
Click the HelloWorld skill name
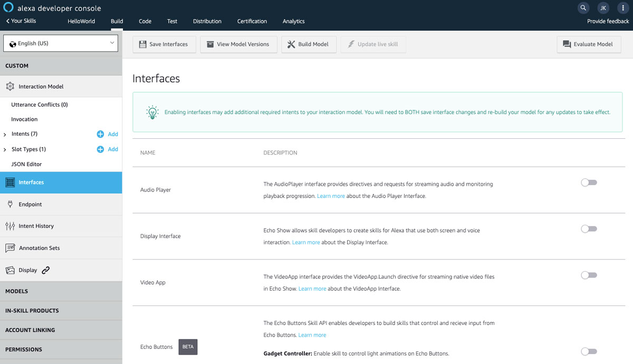[81, 21]
